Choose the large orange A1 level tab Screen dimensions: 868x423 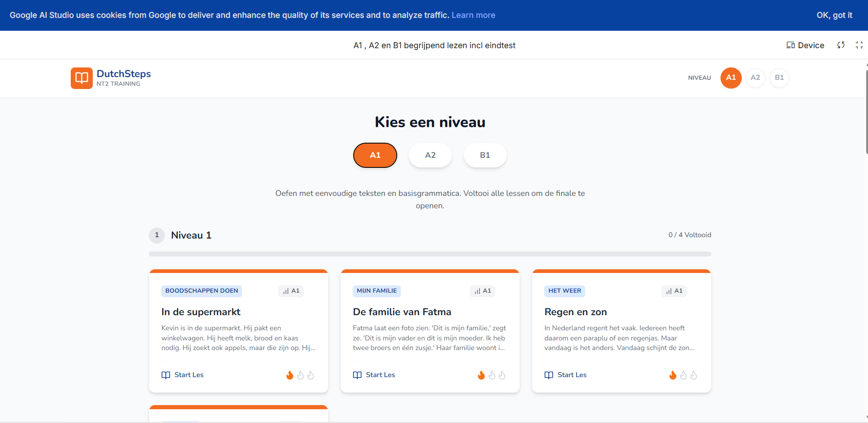375,155
